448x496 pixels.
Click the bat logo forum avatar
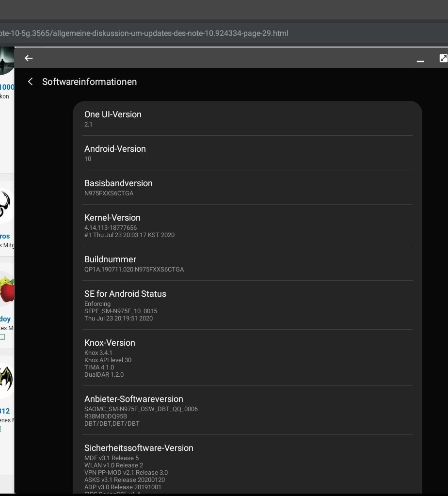tap(6, 380)
